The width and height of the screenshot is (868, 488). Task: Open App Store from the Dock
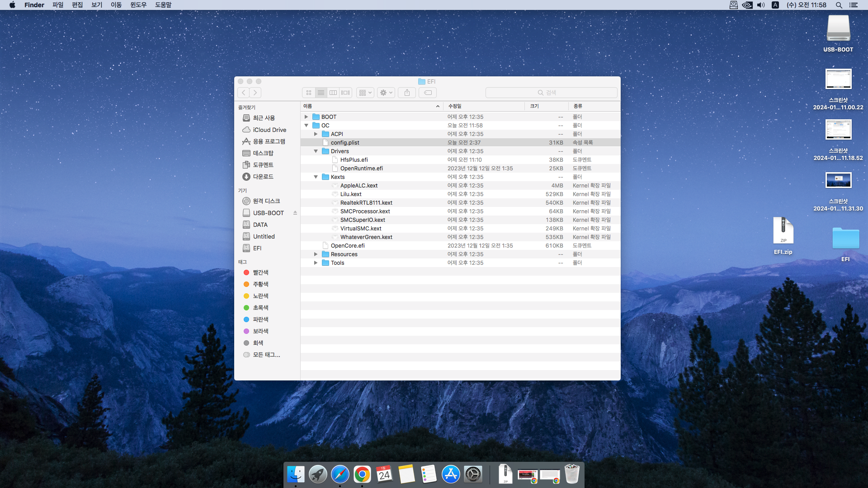(x=451, y=474)
